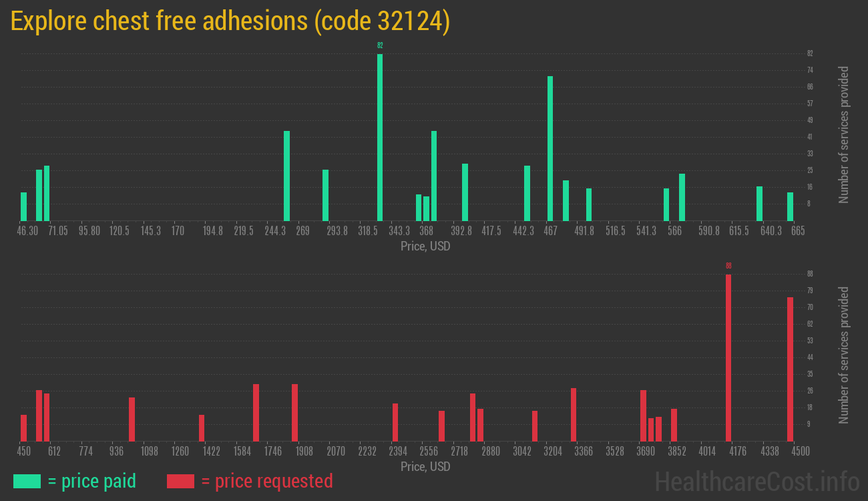Click the rightmost red bar near 4500
This screenshot has height=501, width=868.
[x=790, y=369]
